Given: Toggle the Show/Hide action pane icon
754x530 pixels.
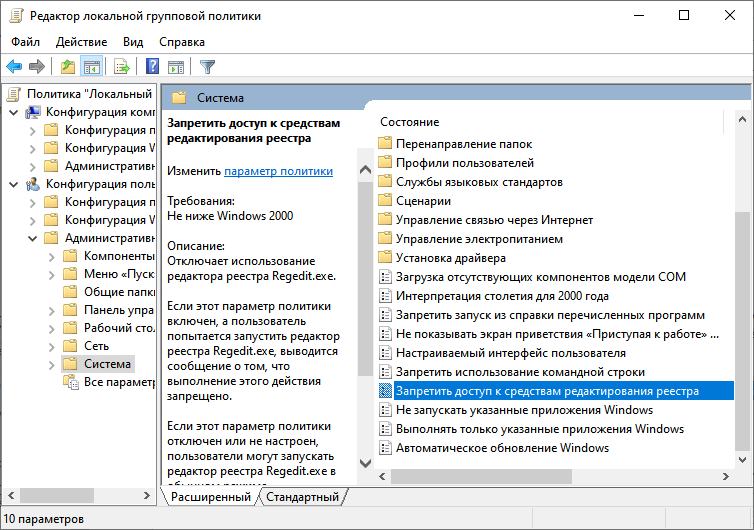Looking at the screenshot, I should click(176, 66).
